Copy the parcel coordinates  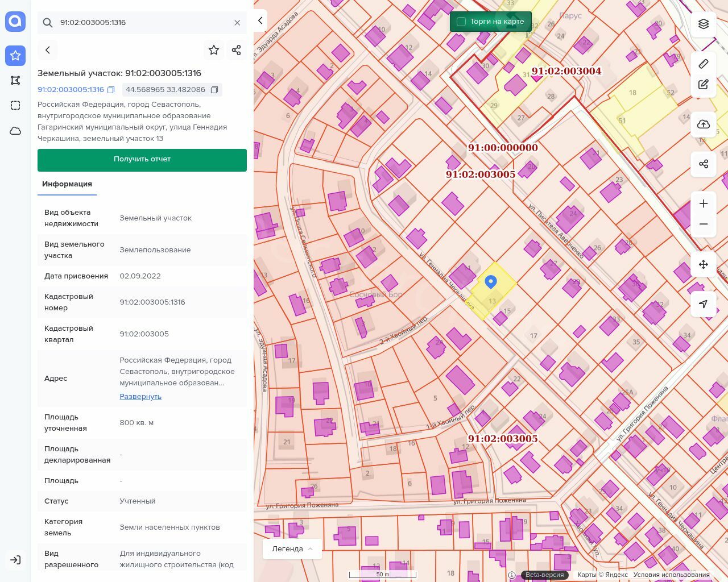pyautogui.click(x=214, y=90)
